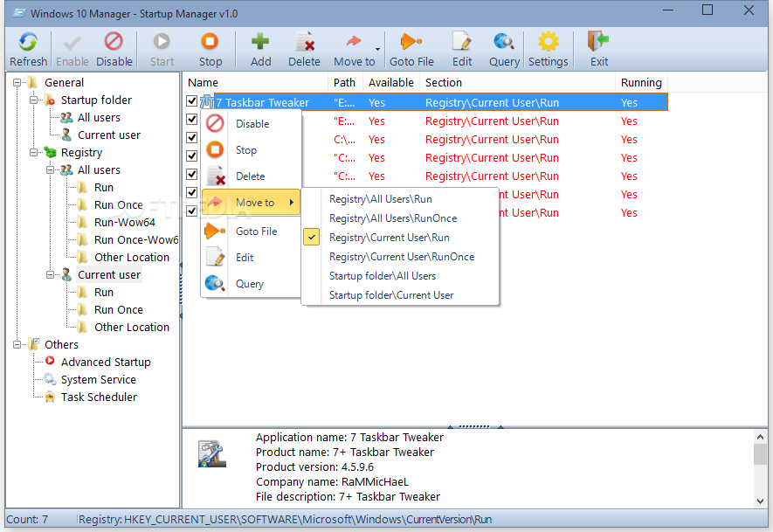Viewport: 773px width, 532px height.
Task: Click the greyed Start toolbar icon
Action: click(162, 42)
